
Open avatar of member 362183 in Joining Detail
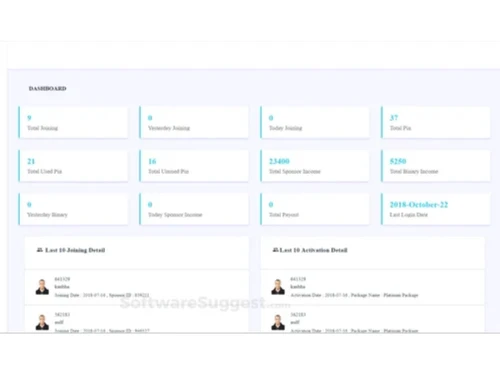coord(42,322)
